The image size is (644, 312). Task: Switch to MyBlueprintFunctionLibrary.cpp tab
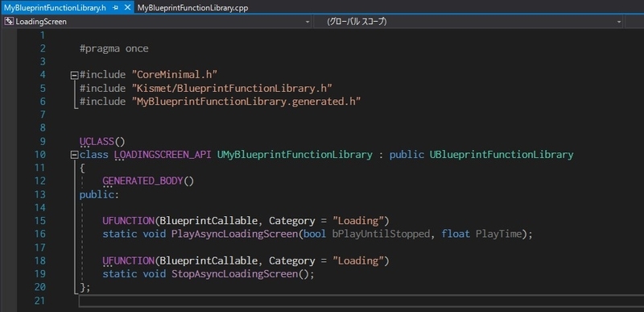coord(192,7)
